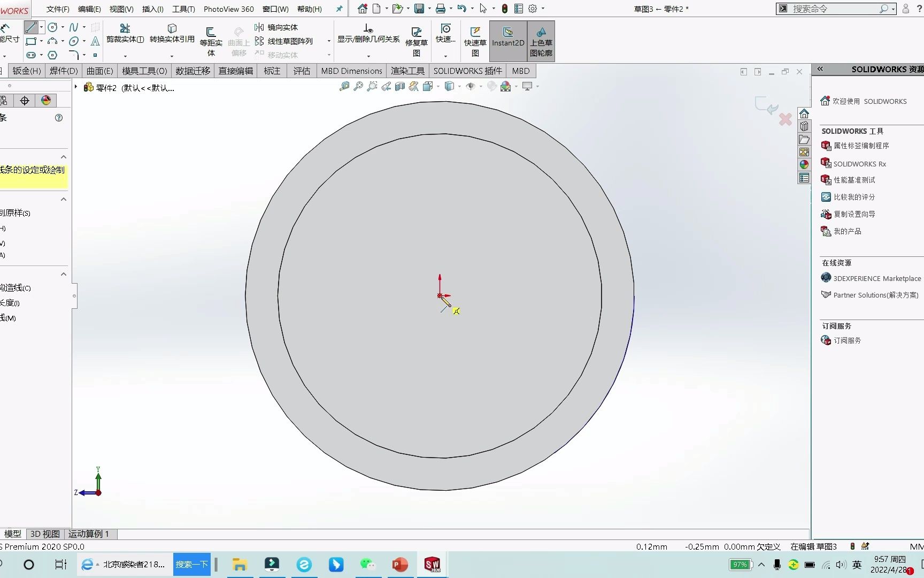Switch to the 运动算例1 tab
Image resolution: width=924 pixels, height=578 pixels.
[x=89, y=534]
